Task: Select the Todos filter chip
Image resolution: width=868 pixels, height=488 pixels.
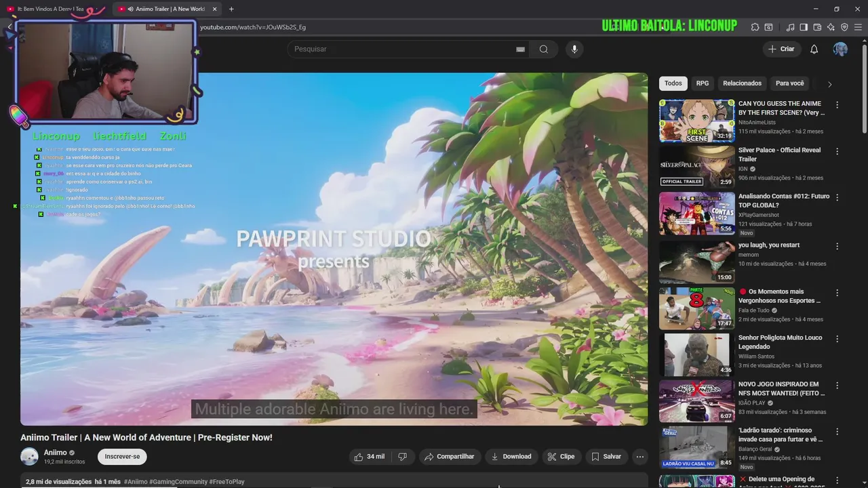Action: [x=673, y=83]
